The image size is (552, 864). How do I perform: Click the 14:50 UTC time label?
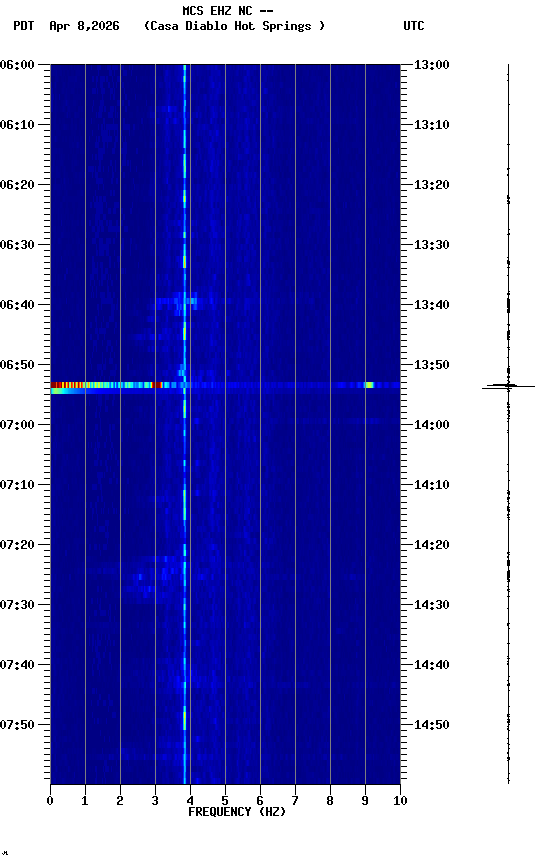click(x=432, y=725)
